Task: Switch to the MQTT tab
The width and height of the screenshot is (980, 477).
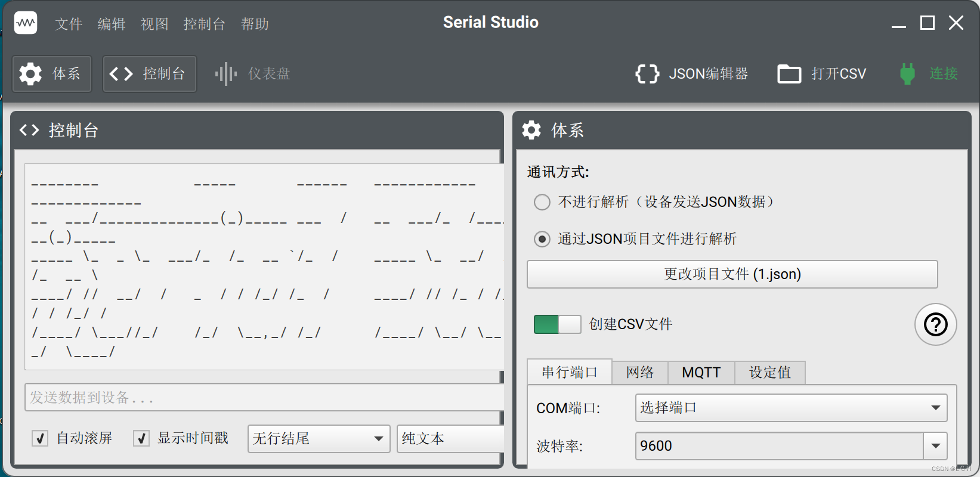Action: coord(701,373)
